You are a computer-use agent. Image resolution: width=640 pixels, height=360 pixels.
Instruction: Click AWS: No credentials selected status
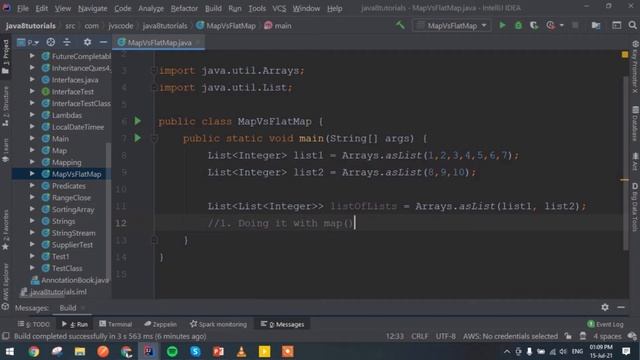510,336
